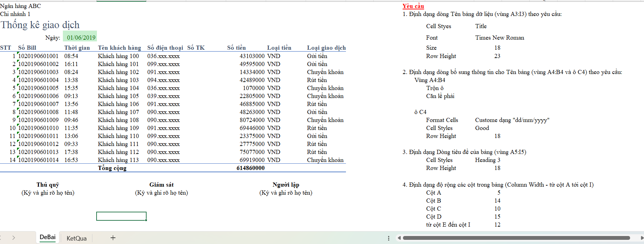644x244 pixels.
Task: Select STT cell 14 in last data row
Action: (13, 160)
